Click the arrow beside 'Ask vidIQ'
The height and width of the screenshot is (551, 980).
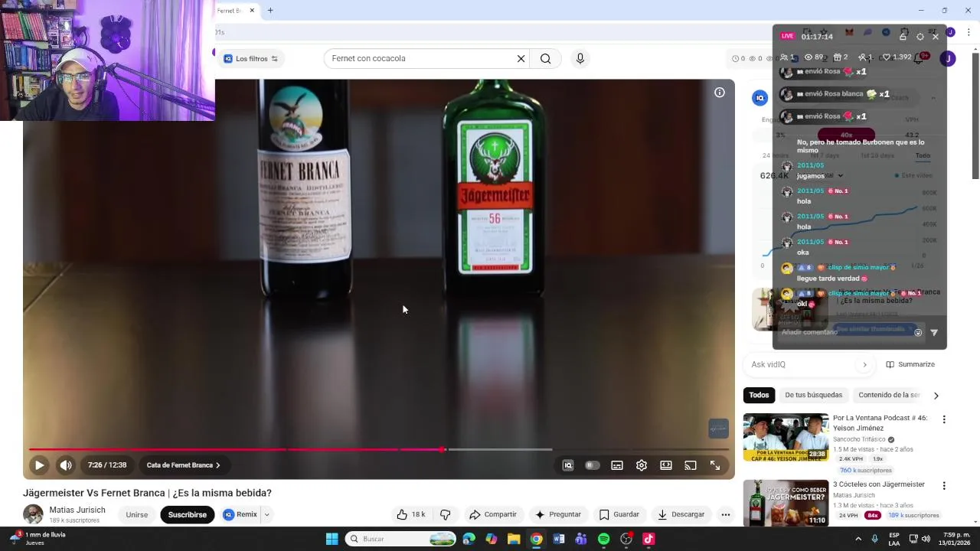[x=865, y=364]
